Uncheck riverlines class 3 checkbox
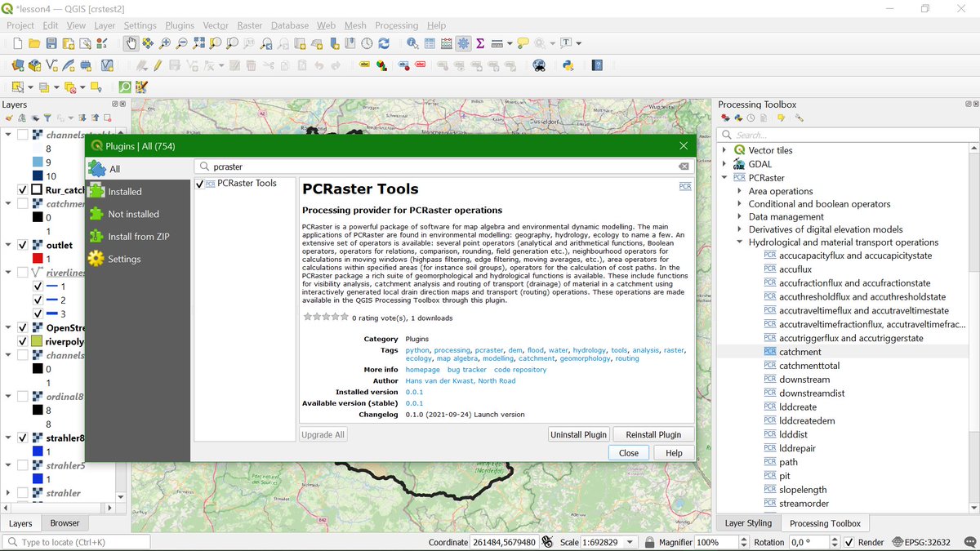Screen dimensions: 980x551 37,314
